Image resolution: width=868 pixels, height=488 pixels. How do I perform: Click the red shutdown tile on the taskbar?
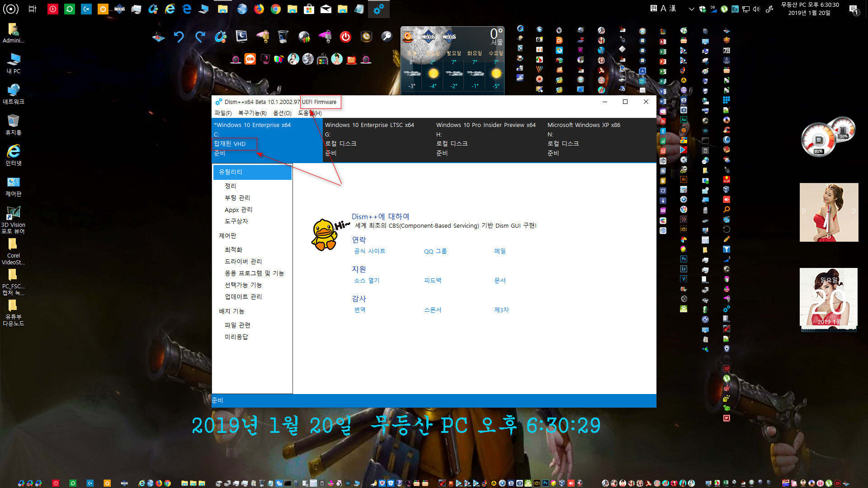pos(53,9)
